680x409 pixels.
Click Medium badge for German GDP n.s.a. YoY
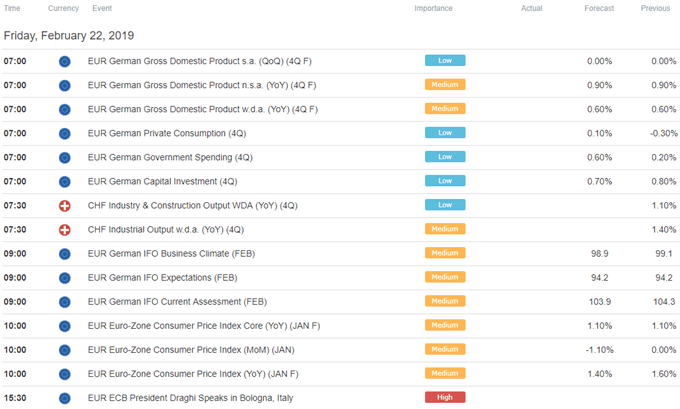click(x=445, y=85)
